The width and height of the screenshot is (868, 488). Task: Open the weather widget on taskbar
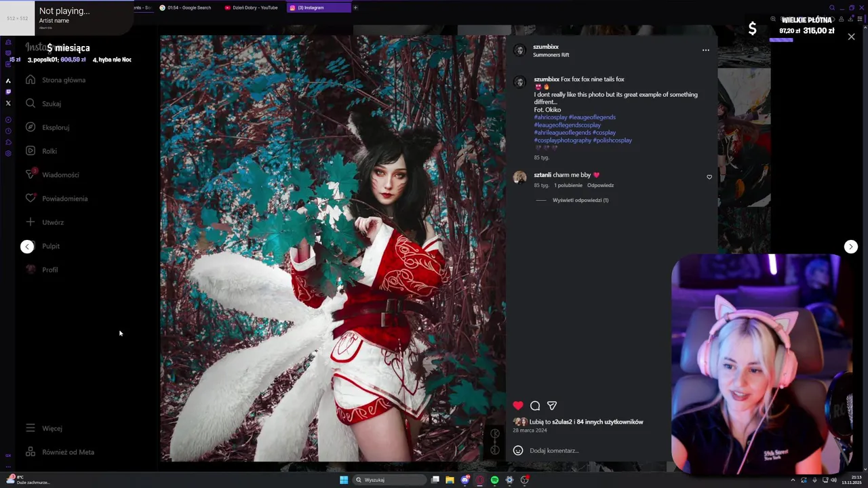click(x=27, y=480)
